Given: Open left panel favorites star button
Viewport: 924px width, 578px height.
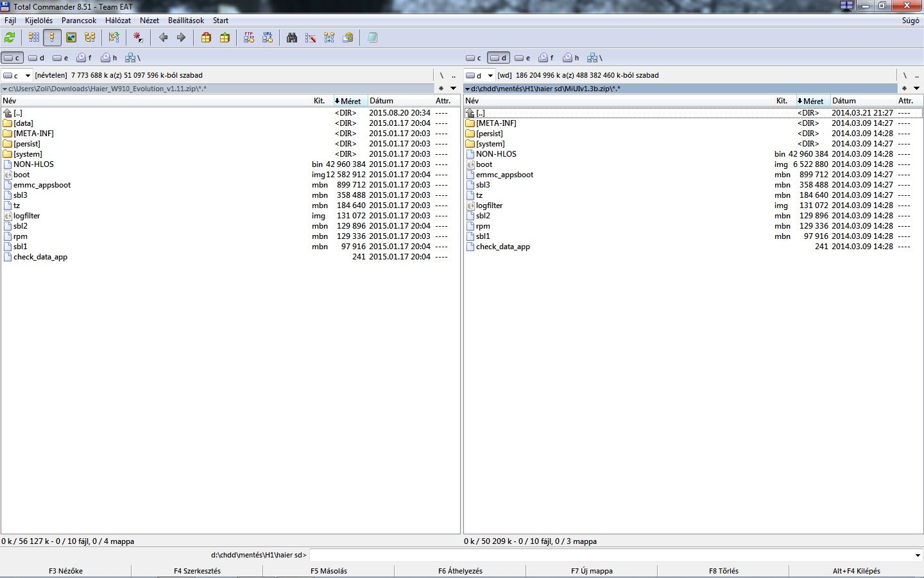Looking at the screenshot, I should (441, 89).
